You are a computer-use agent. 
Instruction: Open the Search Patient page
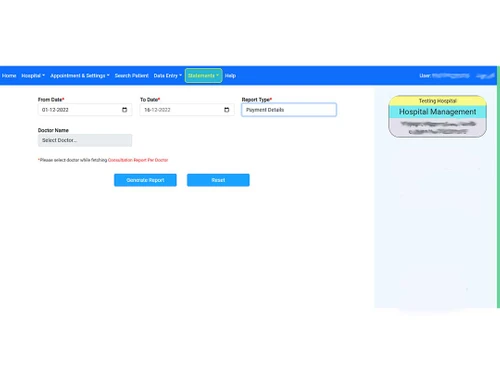[131, 76]
